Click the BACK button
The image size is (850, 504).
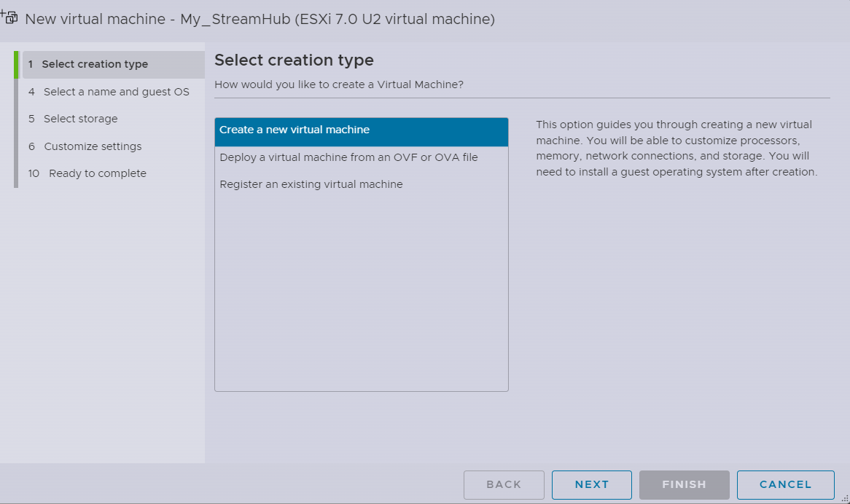504,484
